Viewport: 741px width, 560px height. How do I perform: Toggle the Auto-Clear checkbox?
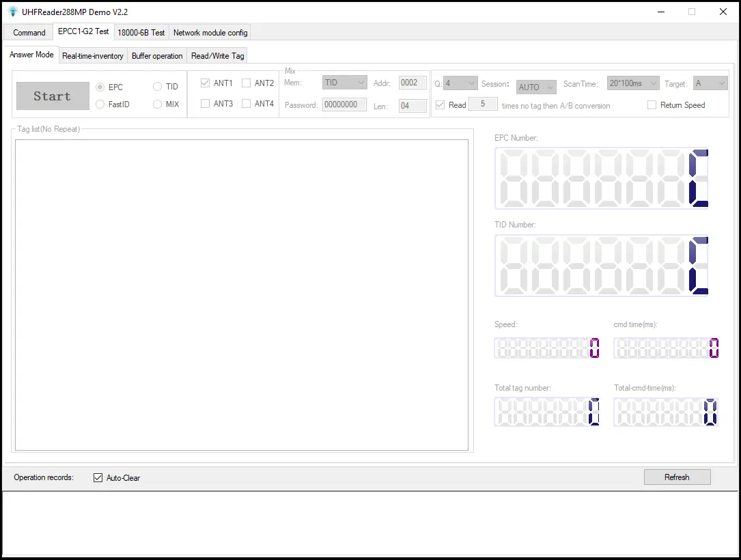point(98,478)
